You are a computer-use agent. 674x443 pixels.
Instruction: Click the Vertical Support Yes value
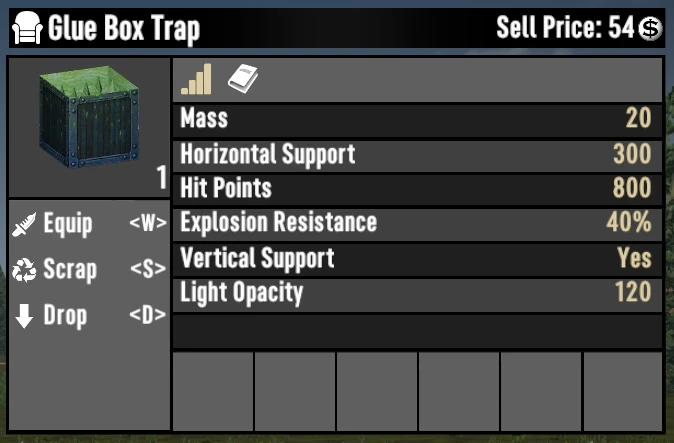634,257
